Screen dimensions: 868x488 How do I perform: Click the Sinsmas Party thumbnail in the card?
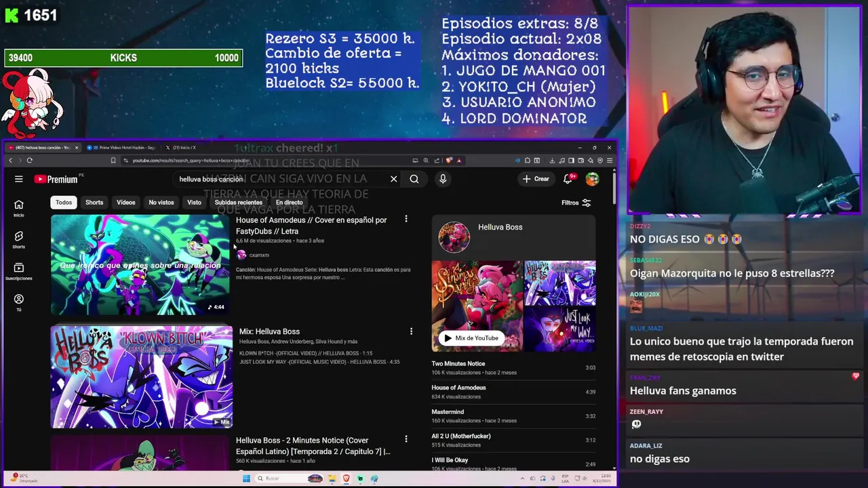coord(477,305)
